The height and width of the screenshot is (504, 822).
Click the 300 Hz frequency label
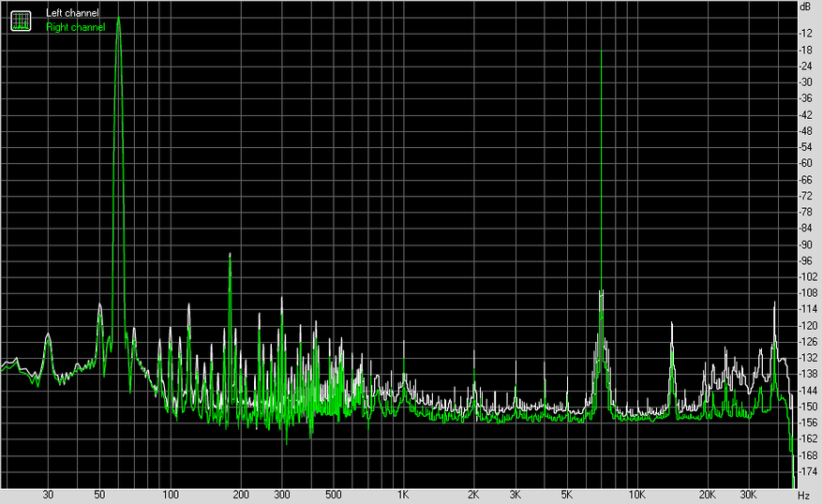(x=282, y=495)
